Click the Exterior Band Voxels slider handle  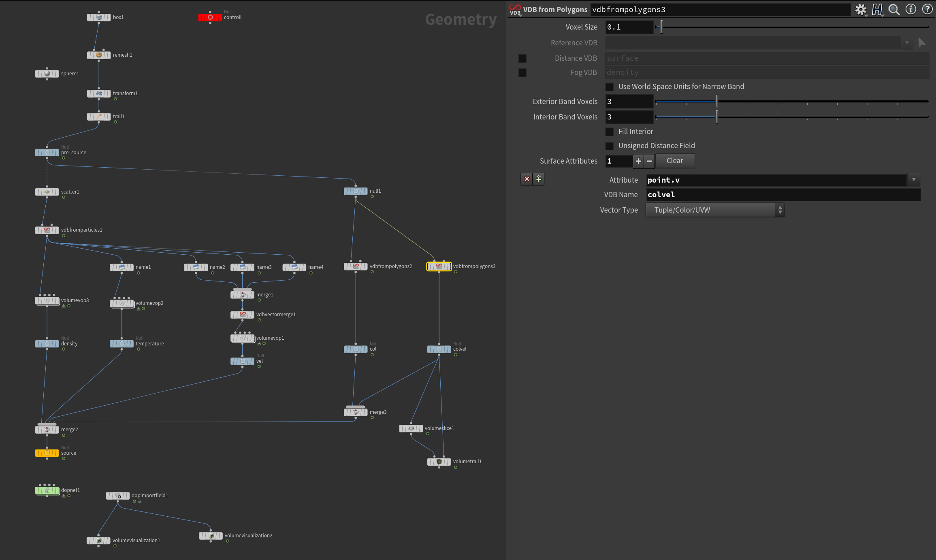[x=716, y=102]
